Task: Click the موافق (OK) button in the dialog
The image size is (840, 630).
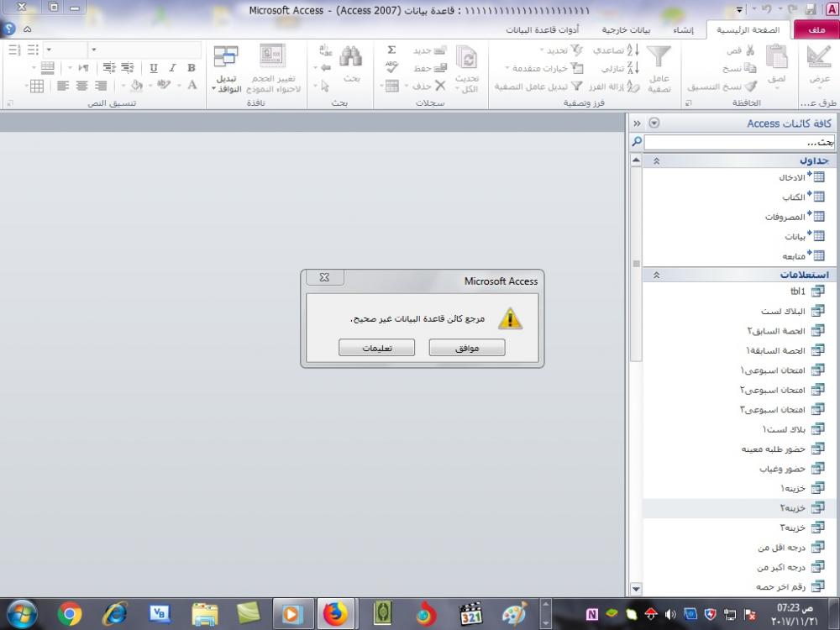Action: click(x=466, y=348)
